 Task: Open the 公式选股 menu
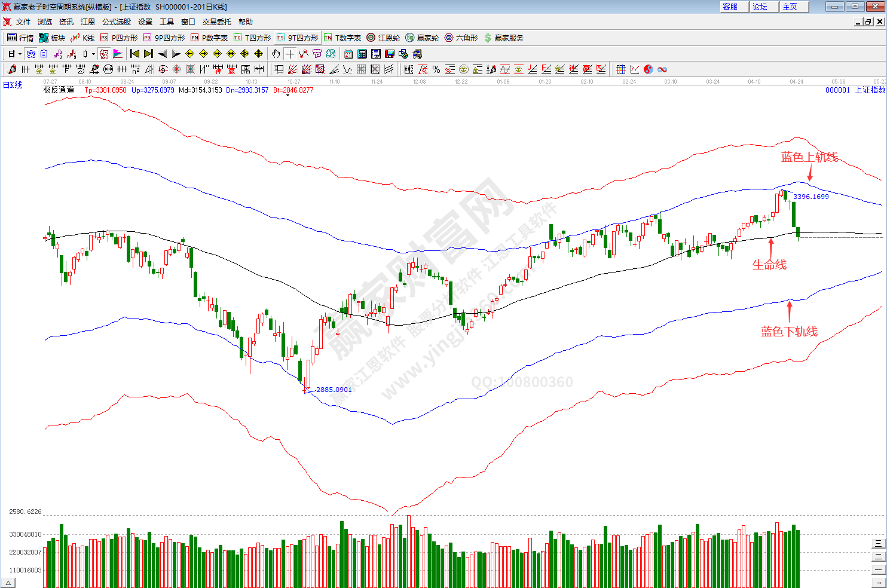[x=116, y=22]
